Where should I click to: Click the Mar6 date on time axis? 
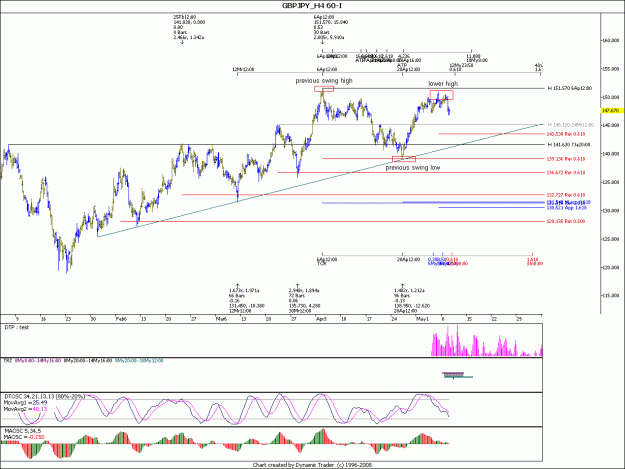point(221,319)
